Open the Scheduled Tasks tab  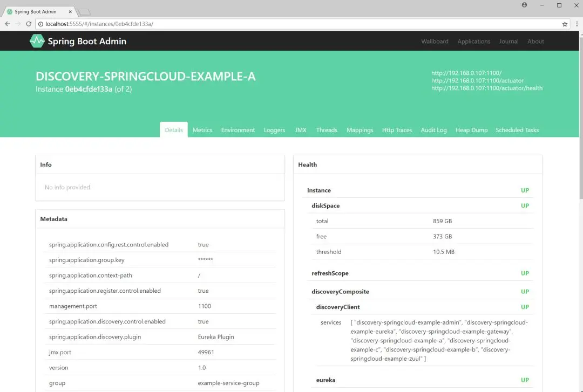(517, 129)
